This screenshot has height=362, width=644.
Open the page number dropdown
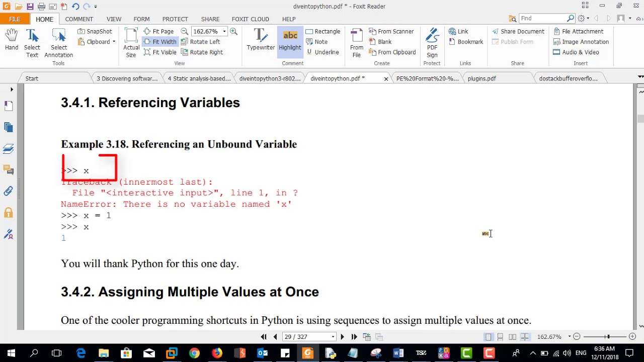tap(333, 337)
